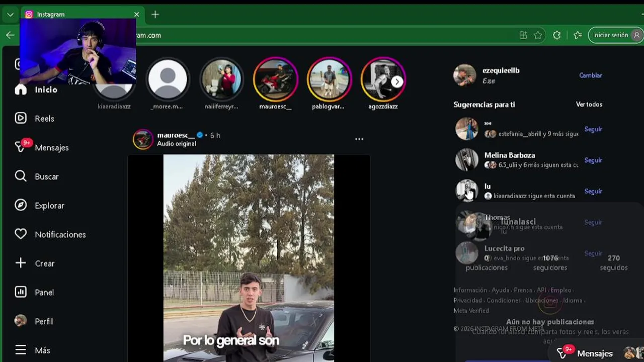Open the mauroesc__ story

275,79
